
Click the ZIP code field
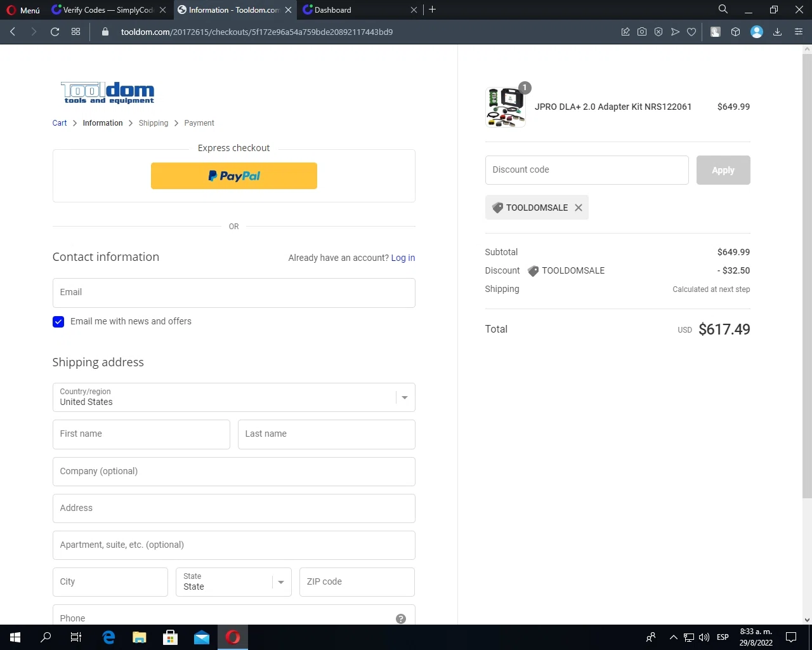coord(357,582)
